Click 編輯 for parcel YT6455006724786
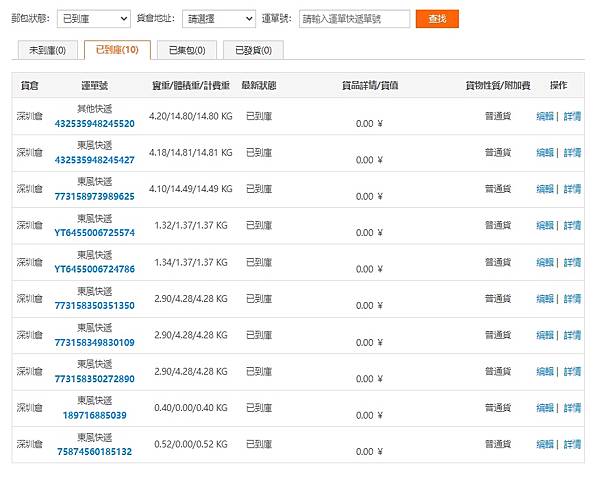 pyautogui.click(x=545, y=262)
